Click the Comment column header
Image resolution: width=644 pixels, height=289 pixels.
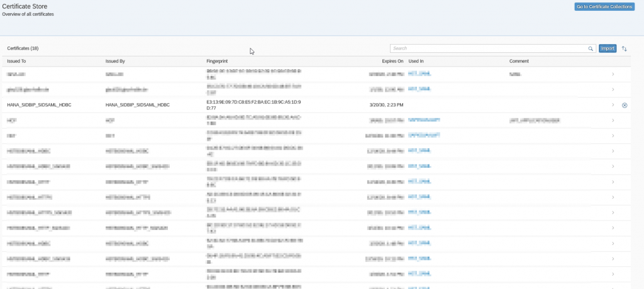[519, 61]
